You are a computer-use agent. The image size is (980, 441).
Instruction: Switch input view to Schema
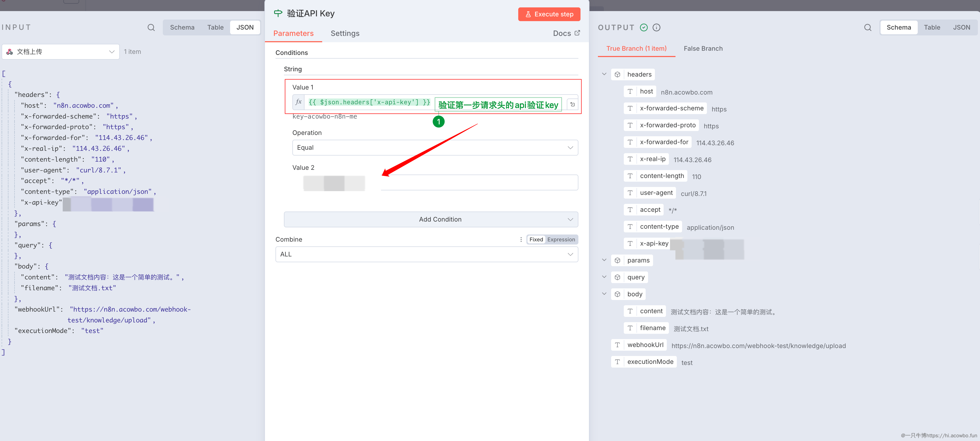[x=182, y=27]
